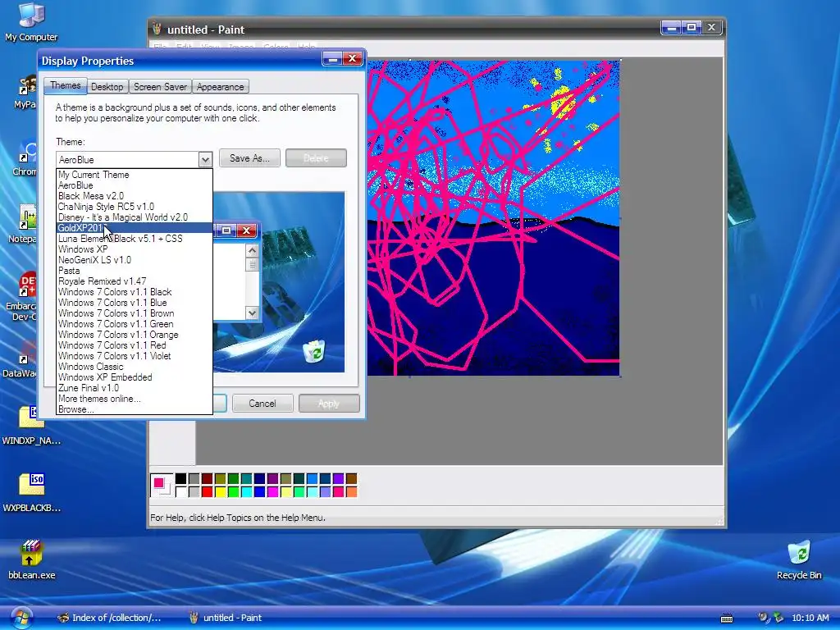This screenshot has width=840, height=630.
Task: Click the speaker tray icon
Action: (x=763, y=618)
